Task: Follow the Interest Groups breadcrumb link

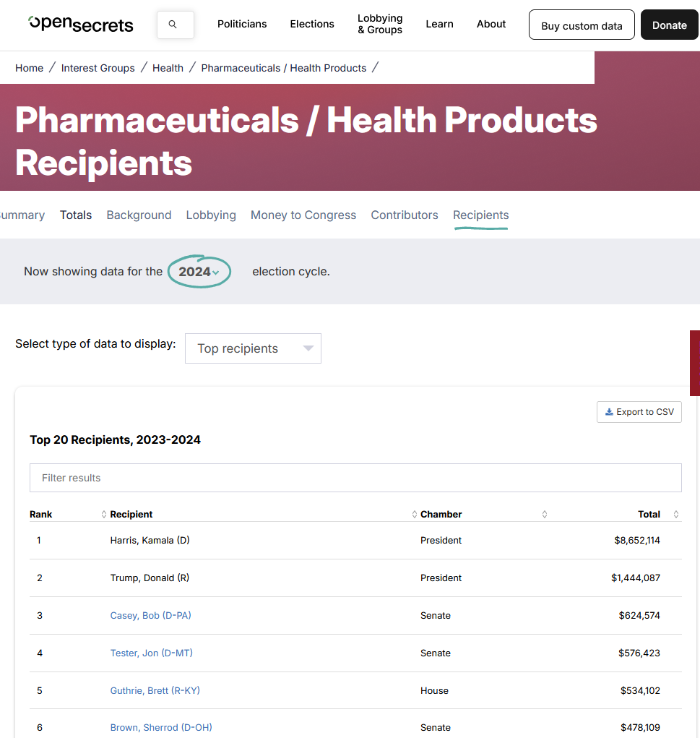Action: point(98,68)
